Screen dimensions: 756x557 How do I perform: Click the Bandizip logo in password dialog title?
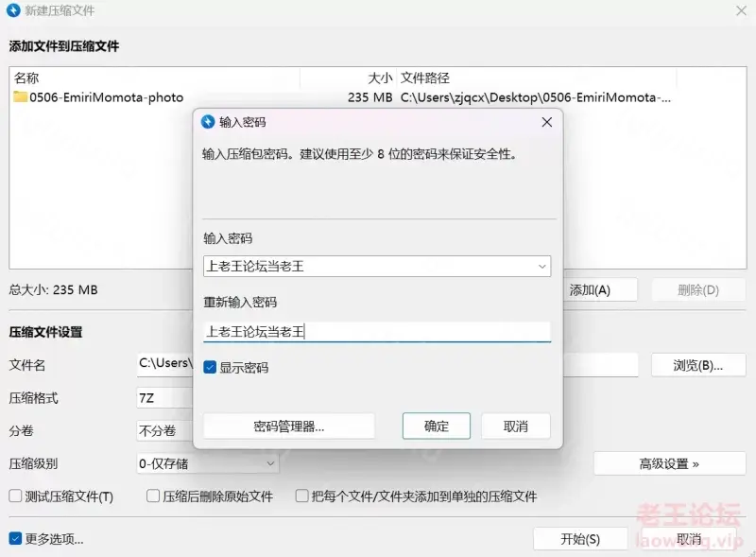click(x=208, y=122)
